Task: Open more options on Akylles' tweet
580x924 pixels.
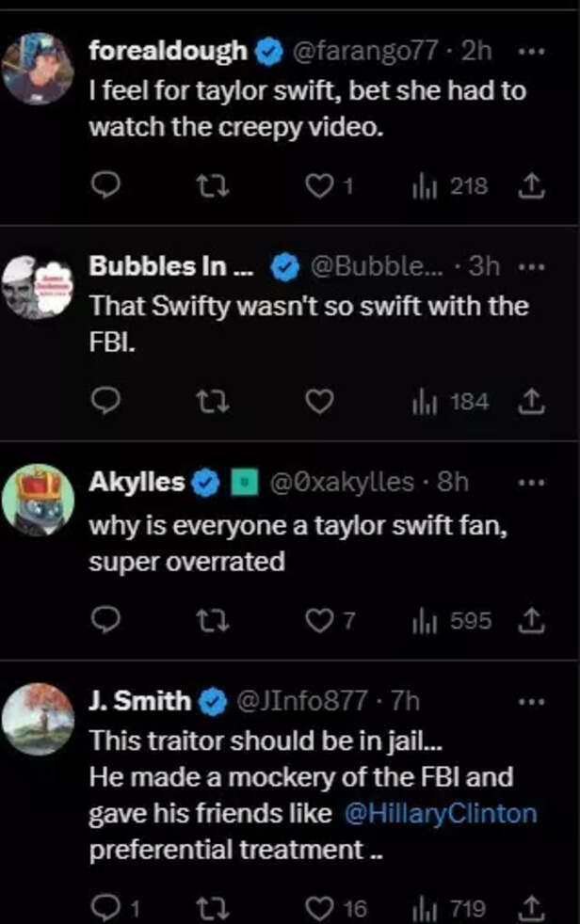Action: point(532,483)
